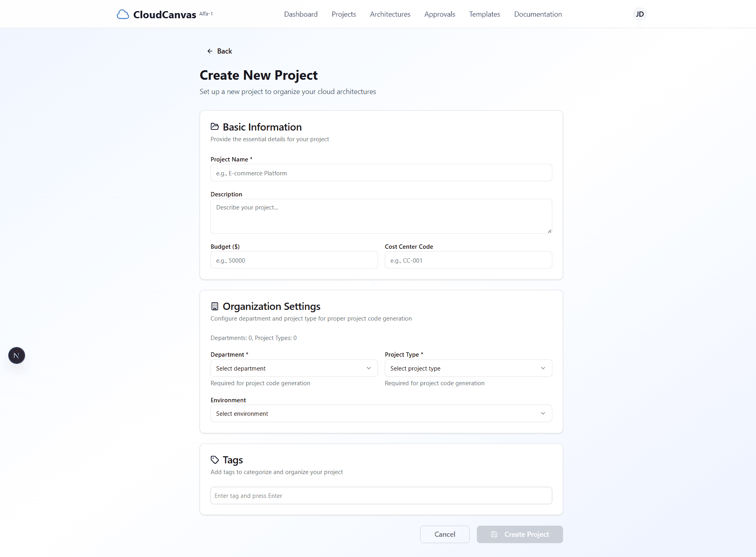Click the CloudCanvas cloud logo icon
Screen dimensions: 756x557
pyautogui.click(x=123, y=14)
